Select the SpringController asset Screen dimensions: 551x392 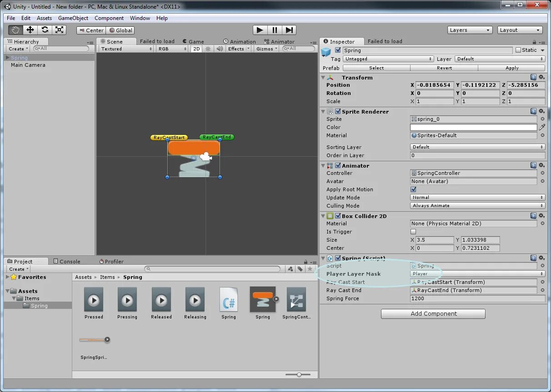[296, 303]
